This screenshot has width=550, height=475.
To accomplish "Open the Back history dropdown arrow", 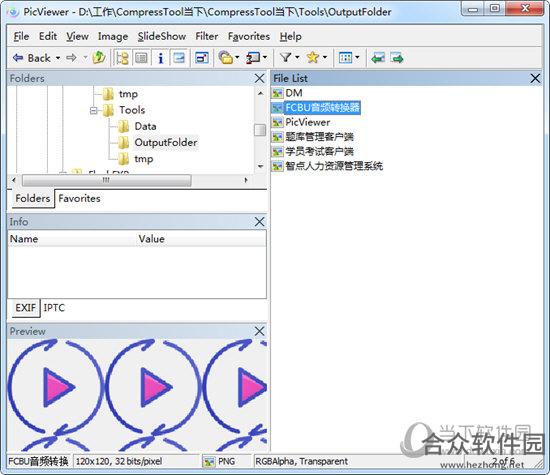I will click(58, 58).
